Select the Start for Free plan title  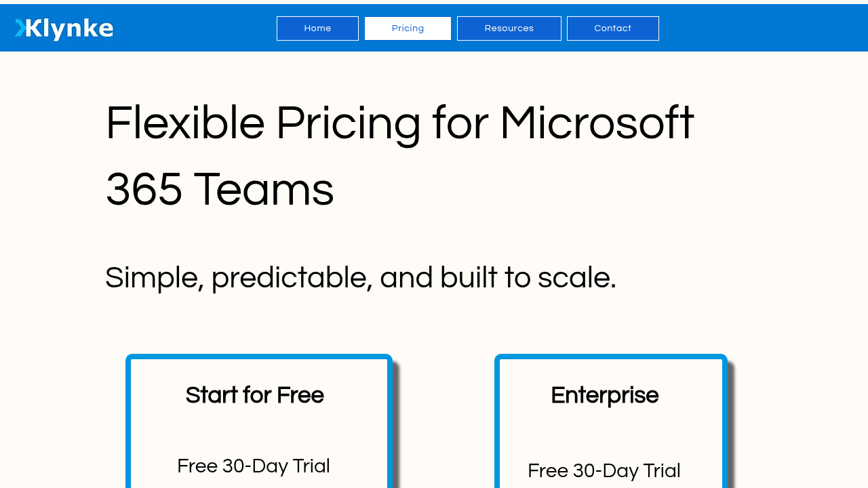click(x=254, y=395)
